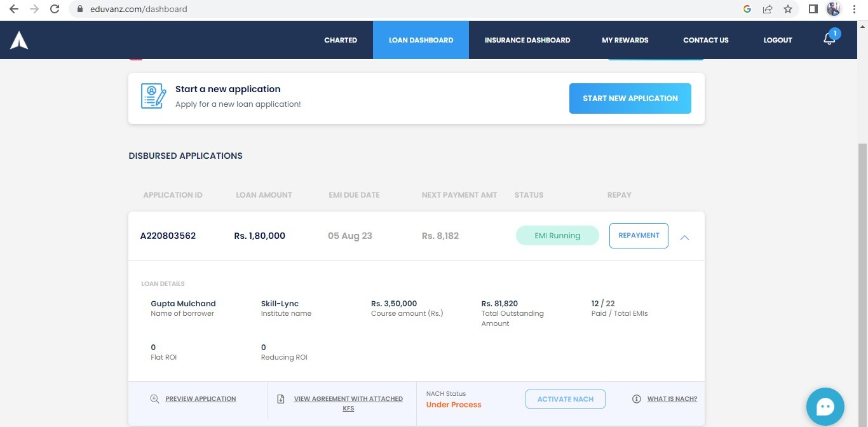The width and height of the screenshot is (868, 427).
Task: Open the CHARTED menu item
Action: point(341,40)
